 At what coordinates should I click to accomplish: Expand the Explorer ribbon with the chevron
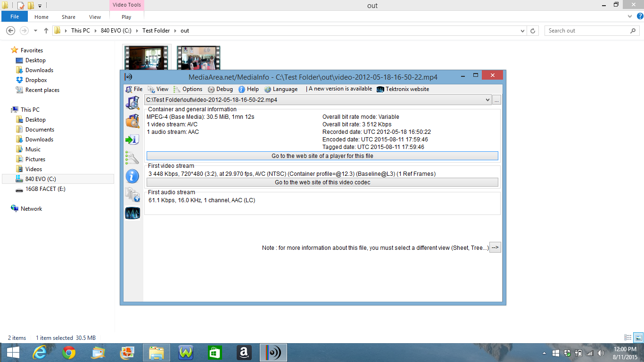pos(629,16)
